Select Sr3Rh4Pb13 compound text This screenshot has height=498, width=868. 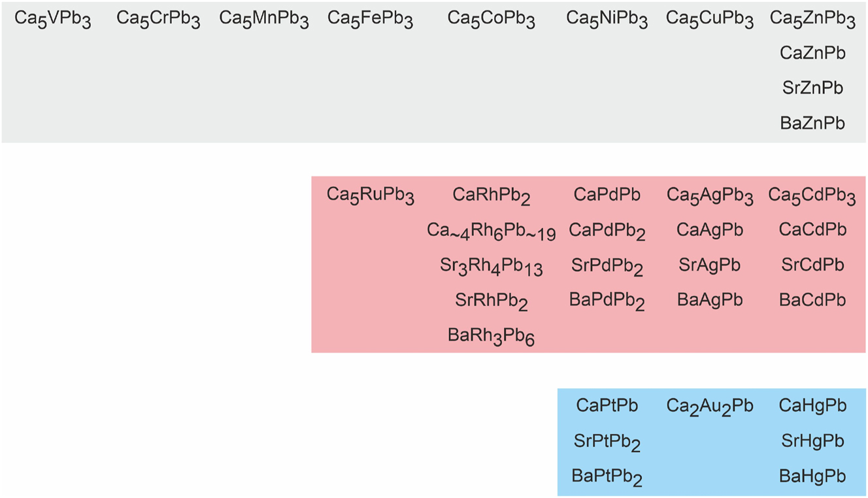coord(491,266)
